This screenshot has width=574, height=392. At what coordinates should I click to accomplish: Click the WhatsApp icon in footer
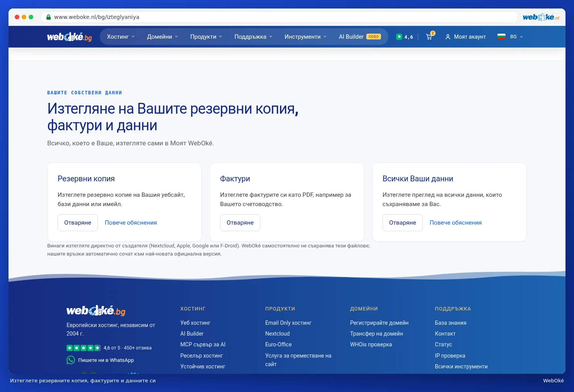[x=71, y=360]
